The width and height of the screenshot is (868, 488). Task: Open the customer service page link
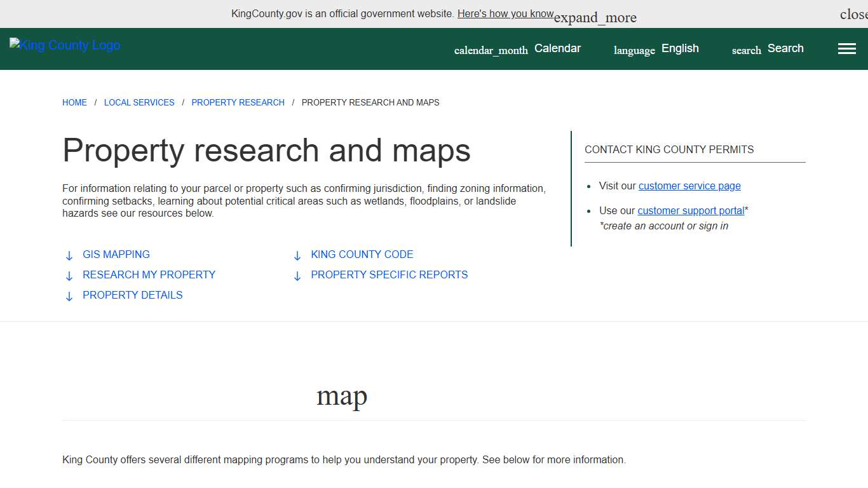[x=689, y=186]
